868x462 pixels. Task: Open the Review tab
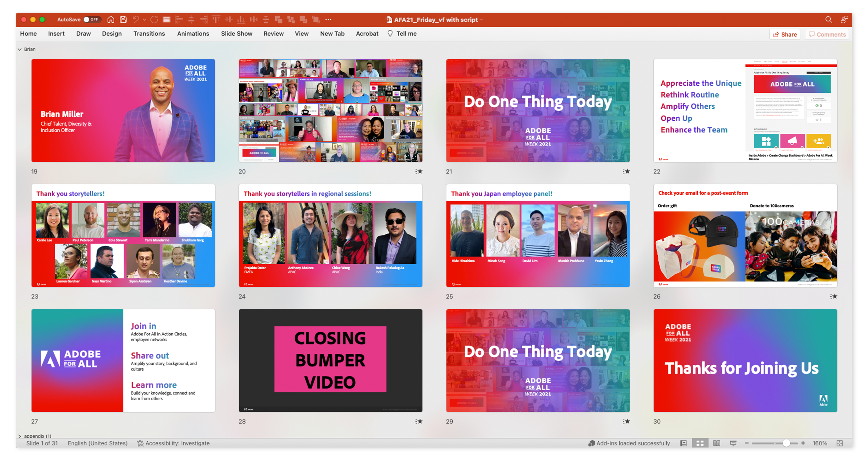[x=274, y=34]
